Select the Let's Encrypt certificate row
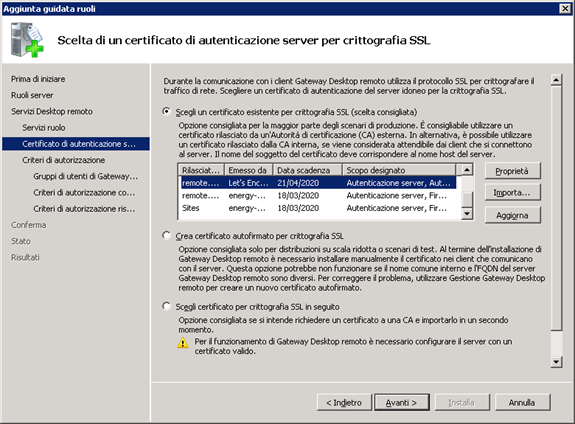Viewport: 575px width, 424px height. (x=318, y=183)
